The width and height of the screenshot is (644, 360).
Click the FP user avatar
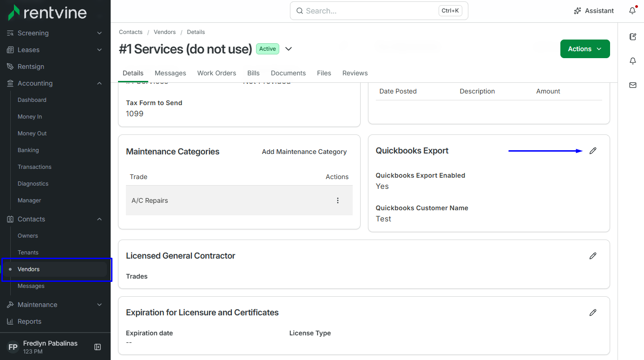point(13,347)
